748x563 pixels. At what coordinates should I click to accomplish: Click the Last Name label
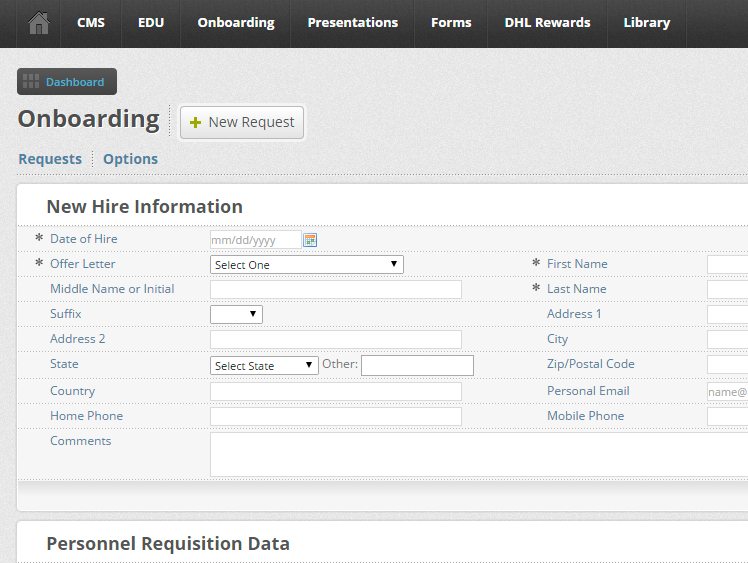point(576,289)
